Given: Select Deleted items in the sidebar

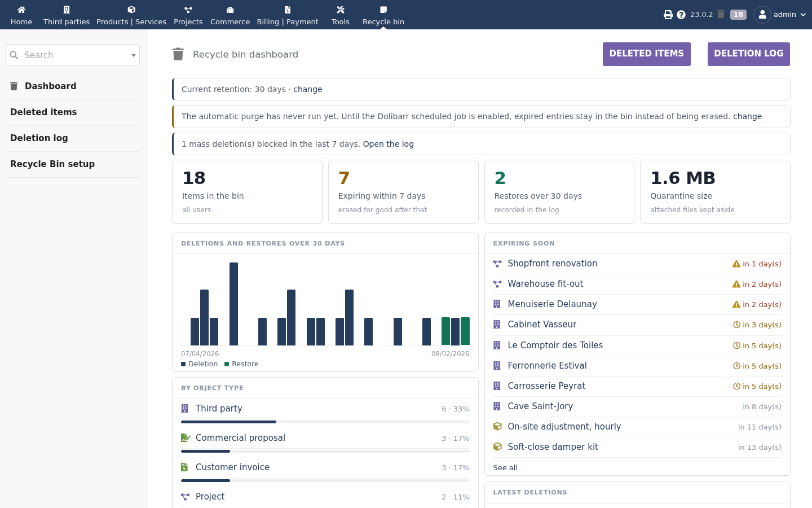Looking at the screenshot, I should point(43,112).
